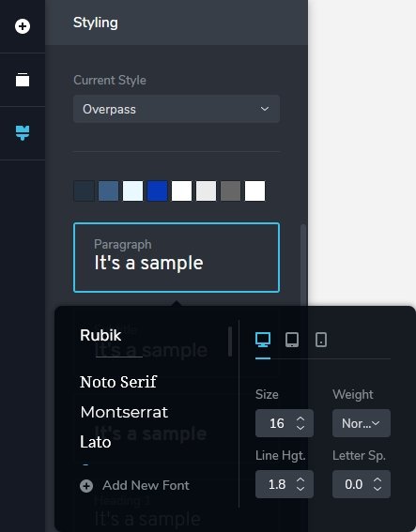416x532 pixels.
Task: Switch to mobile device view icon
Action: point(321,340)
